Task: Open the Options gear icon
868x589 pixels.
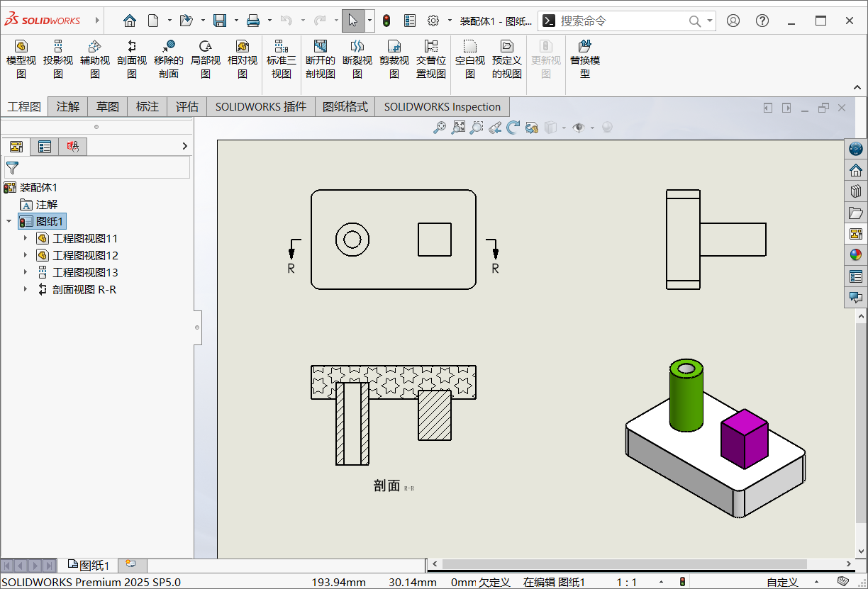Action: tap(433, 21)
